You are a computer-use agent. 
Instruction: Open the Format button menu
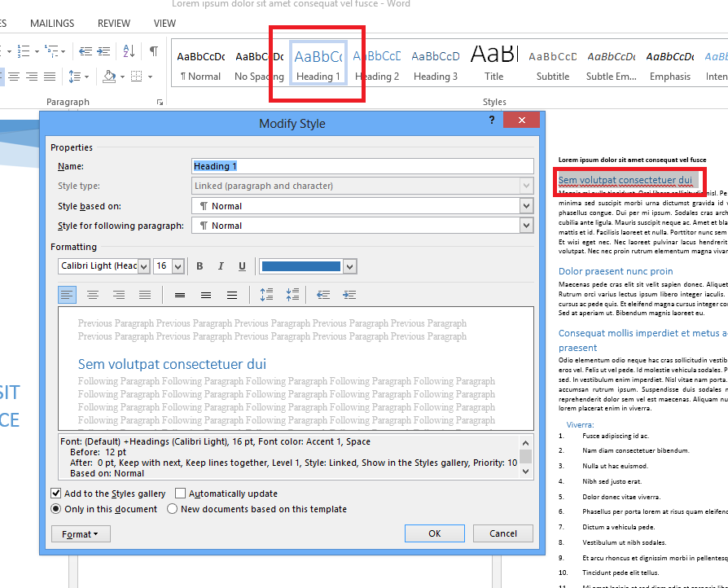pos(81,534)
